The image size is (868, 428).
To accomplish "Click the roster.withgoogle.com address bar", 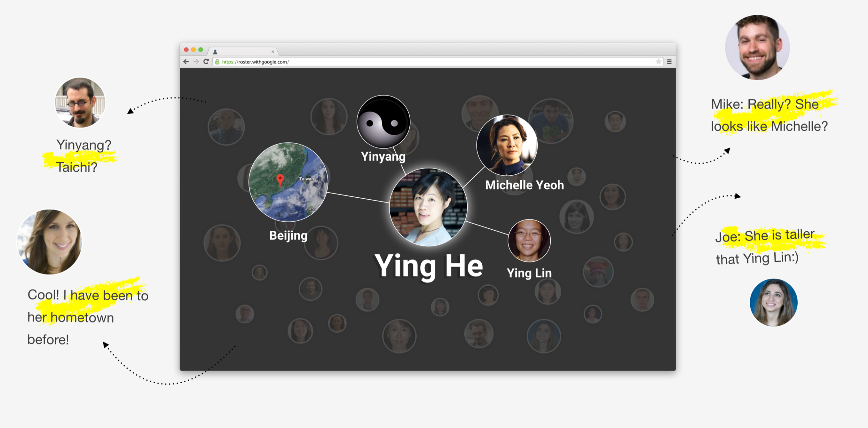I will click(438, 62).
